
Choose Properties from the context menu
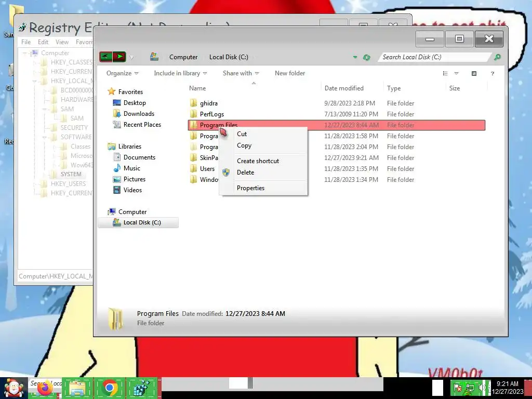(250, 188)
